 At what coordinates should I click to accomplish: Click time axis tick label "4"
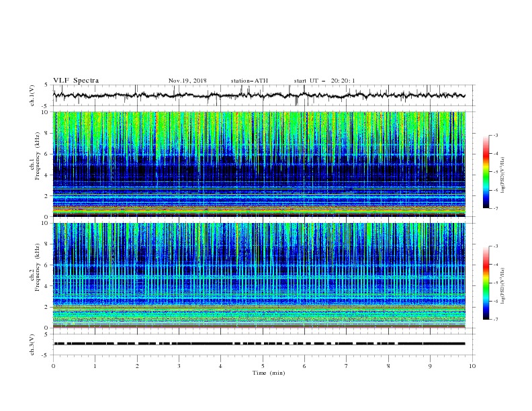(220, 366)
